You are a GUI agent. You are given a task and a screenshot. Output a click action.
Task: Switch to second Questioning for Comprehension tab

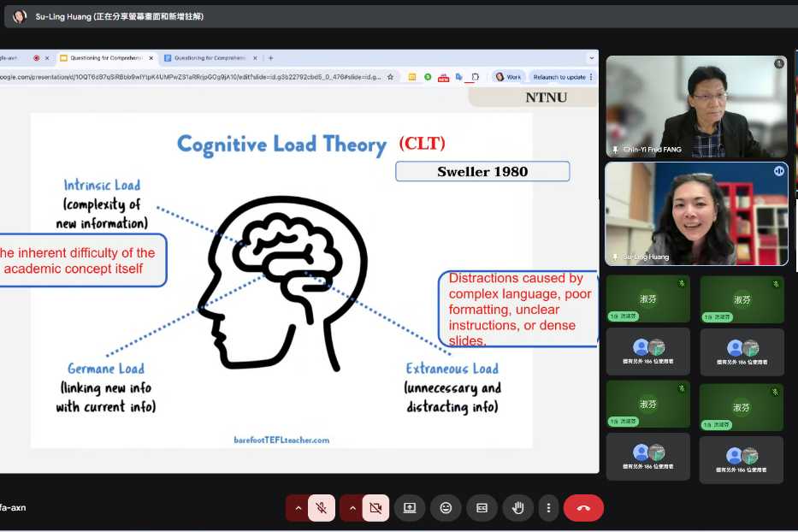pyautogui.click(x=210, y=58)
